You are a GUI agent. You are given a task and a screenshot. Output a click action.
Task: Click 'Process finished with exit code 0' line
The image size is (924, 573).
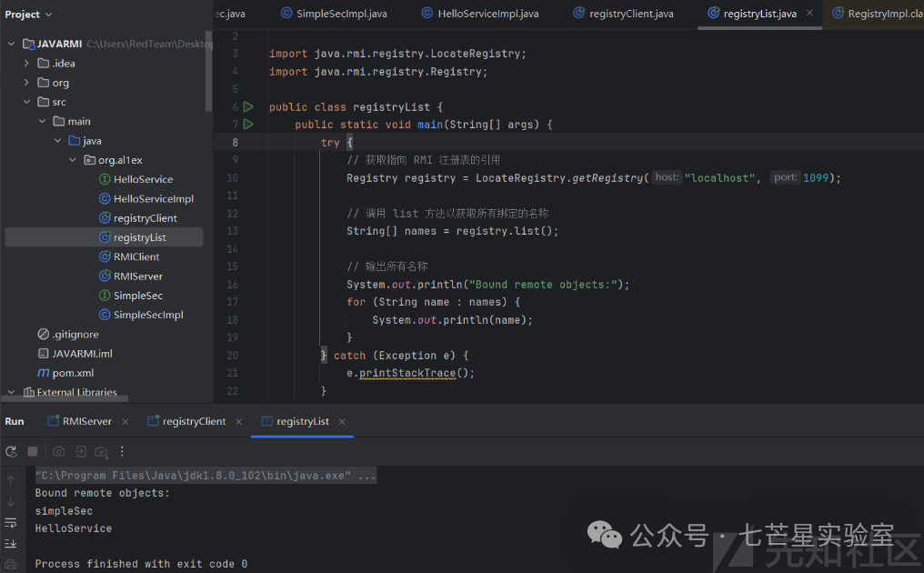pyautogui.click(x=141, y=564)
